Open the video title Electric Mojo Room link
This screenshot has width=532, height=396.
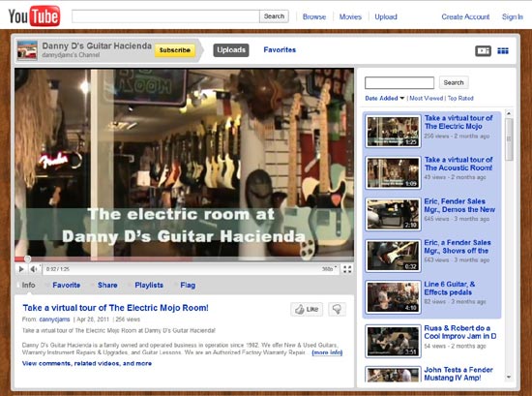115,308
